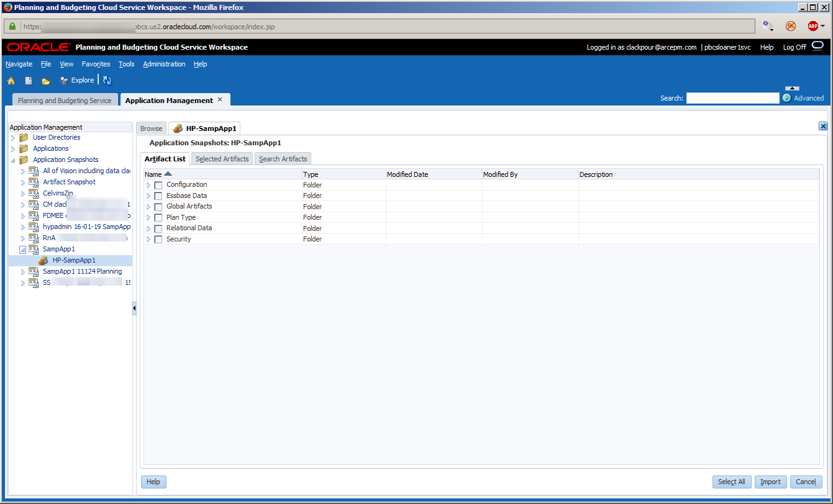Click the padlock icon in address bar
Image resolution: width=833 pixels, height=504 pixels.
pyautogui.click(x=12, y=27)
